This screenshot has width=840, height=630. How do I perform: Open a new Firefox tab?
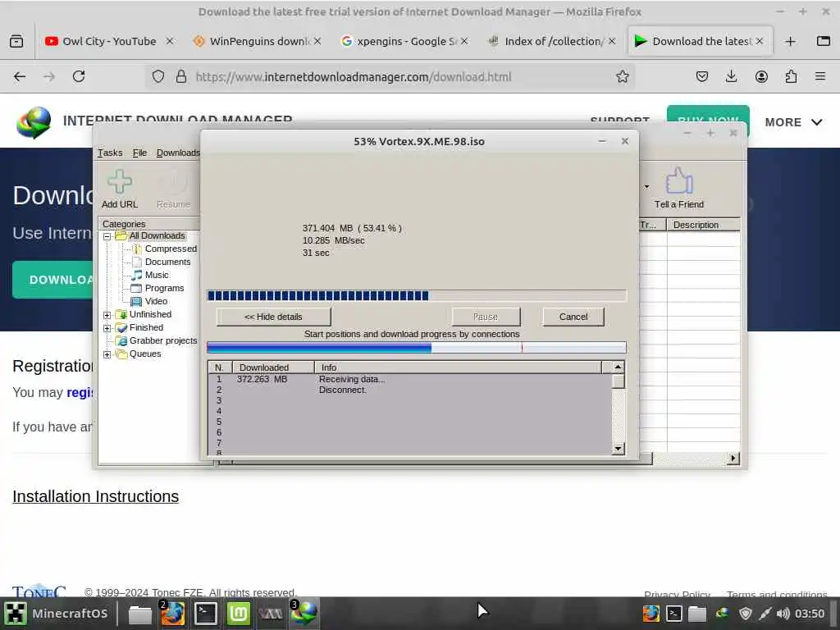[790, 41]
